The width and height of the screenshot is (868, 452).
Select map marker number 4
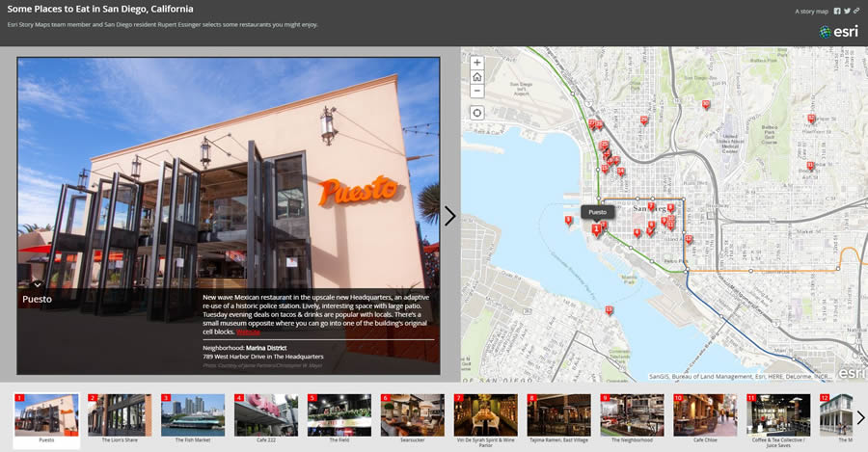[x=637, y=233]
